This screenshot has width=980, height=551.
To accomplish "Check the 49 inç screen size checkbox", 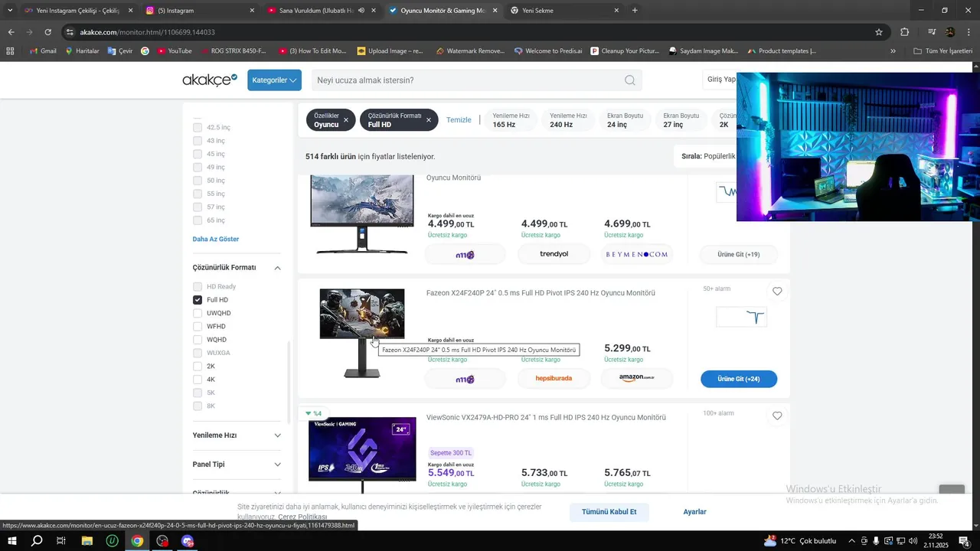I will click(x=198, y=167).
